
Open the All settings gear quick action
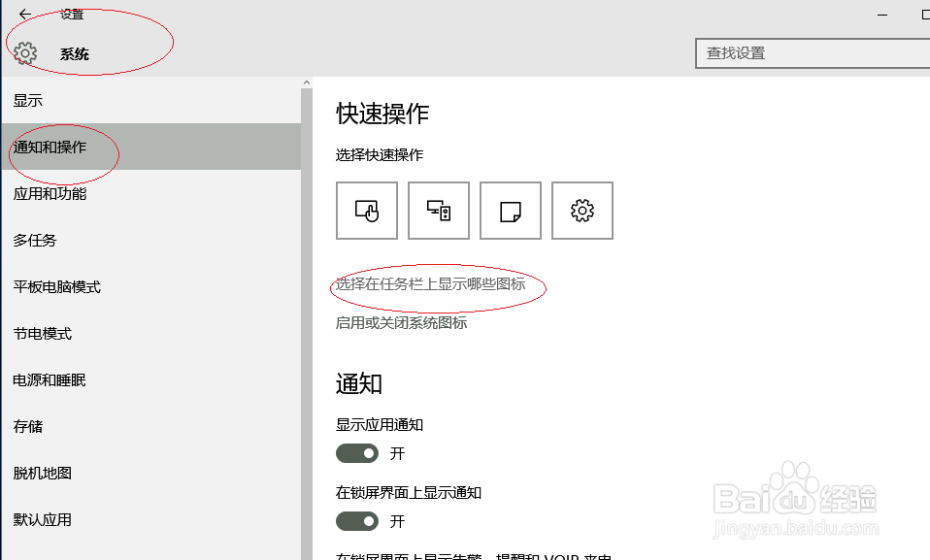point(581,210)
